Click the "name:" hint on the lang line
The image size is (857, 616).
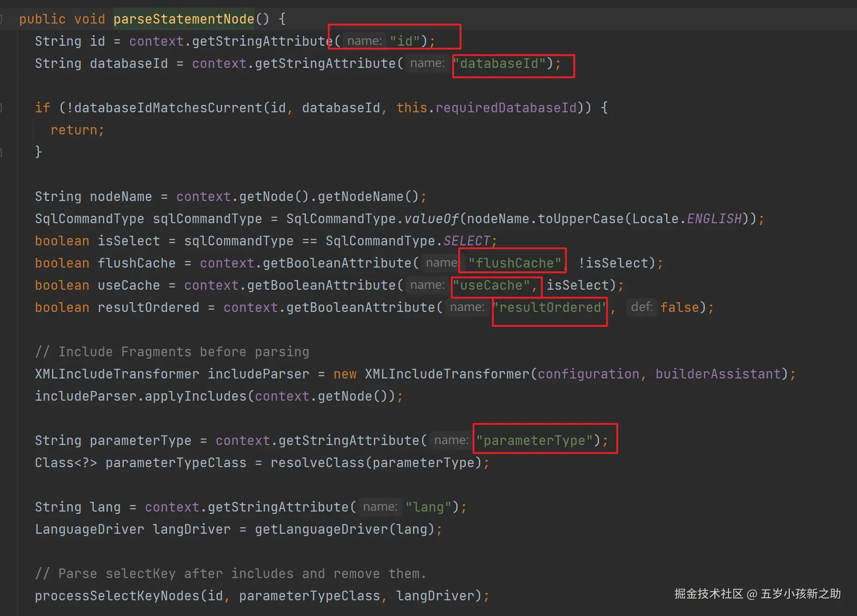tap(380, 506)
